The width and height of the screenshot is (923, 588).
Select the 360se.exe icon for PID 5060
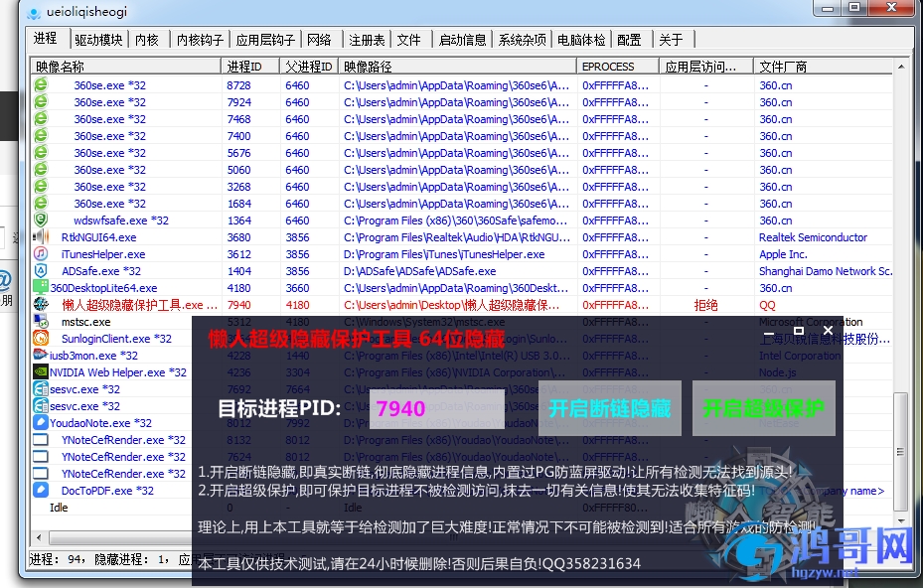click(41, 170)
